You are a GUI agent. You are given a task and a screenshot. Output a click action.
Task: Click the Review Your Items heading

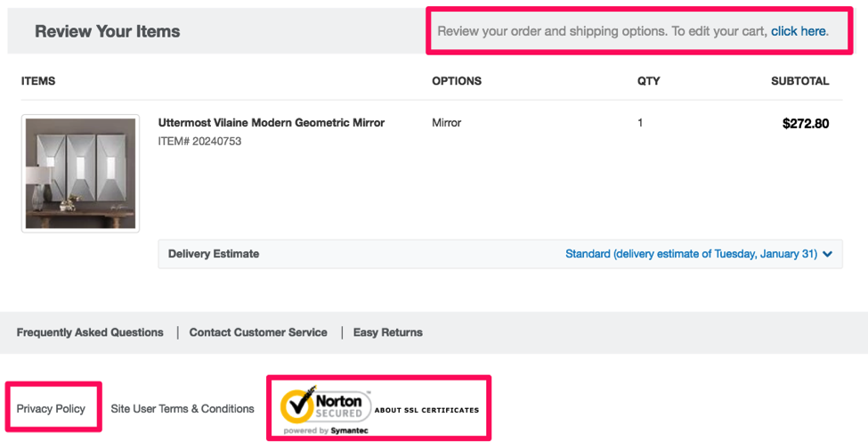tap(107, 31)
